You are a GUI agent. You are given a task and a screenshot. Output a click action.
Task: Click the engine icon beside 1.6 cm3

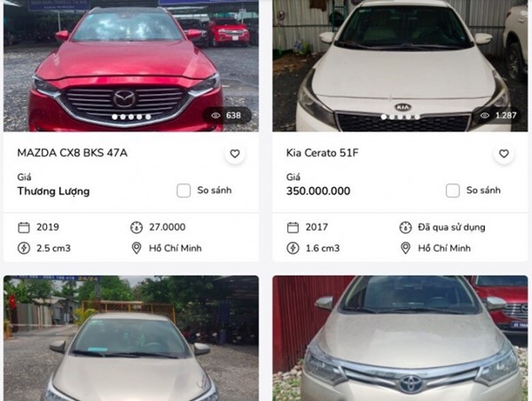click(x=293, y=248)
